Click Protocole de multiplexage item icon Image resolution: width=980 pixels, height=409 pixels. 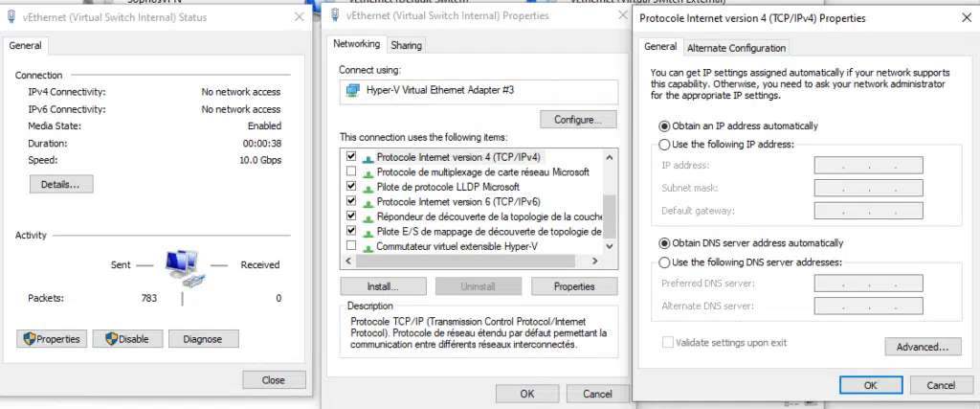coord(368,172)
